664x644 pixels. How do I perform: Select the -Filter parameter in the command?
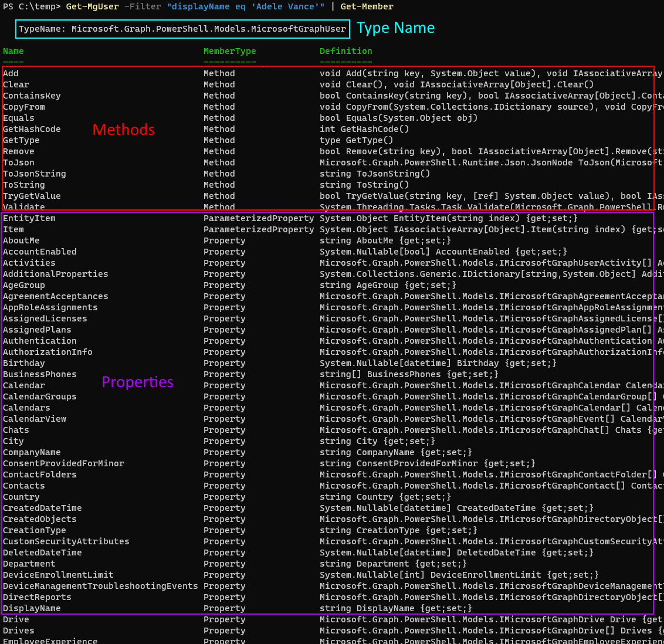pos(143,7)
